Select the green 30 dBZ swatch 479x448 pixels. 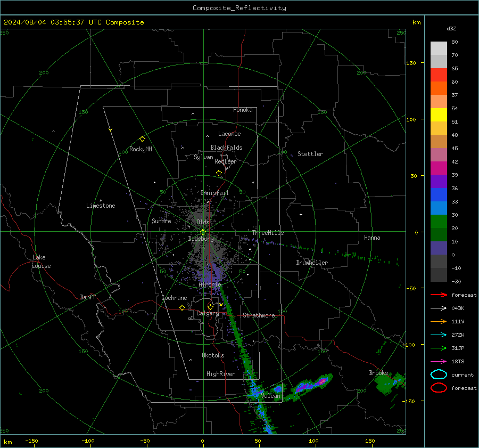pos(439,221)
